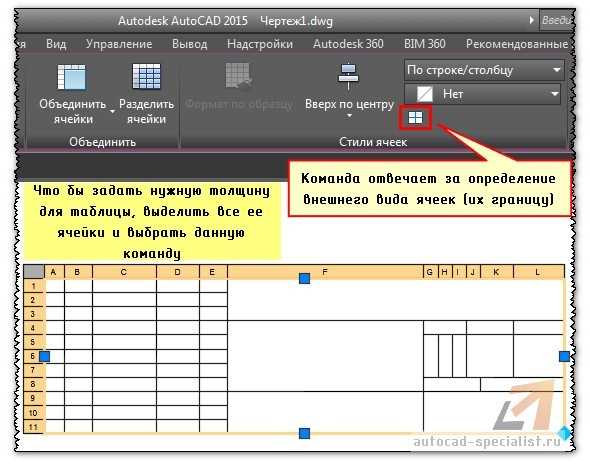This screenshot has width=591, height=461.
Task: Click the Top center alignment (Вверх по центру) icon
Action: point(349,77)
